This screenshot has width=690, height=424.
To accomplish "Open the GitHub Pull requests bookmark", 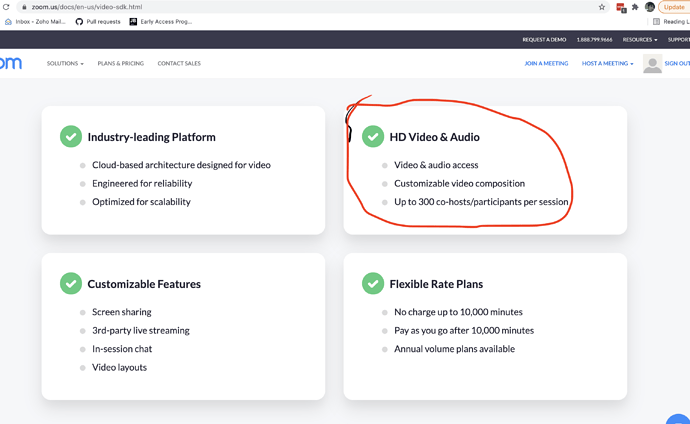I will [x=98, y=22].
